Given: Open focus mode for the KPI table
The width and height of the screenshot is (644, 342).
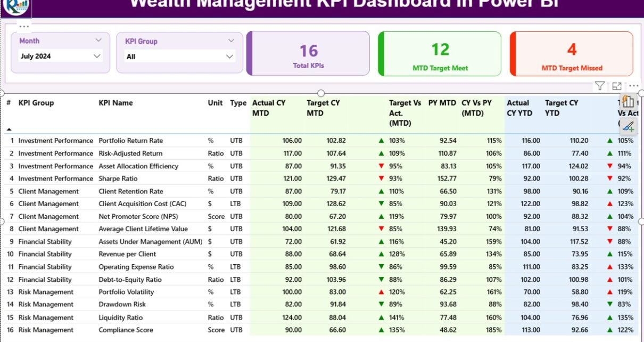Looking at the screenshot, I should click(x=617, y=86).
